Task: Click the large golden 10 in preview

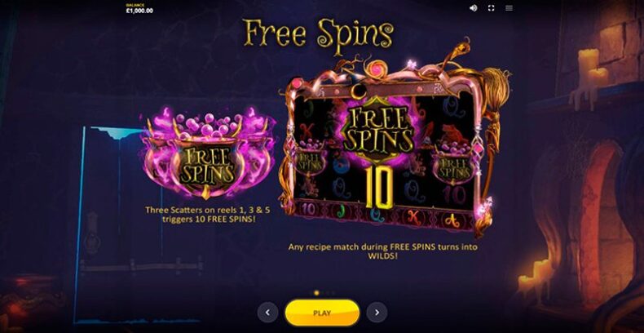Action: [x=379, y=187]
